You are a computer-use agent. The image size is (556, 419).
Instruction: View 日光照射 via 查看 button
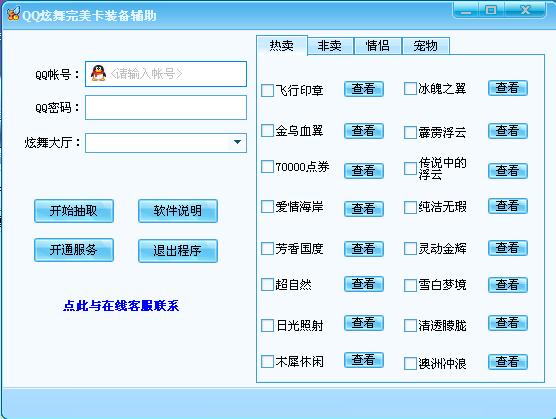(364, 323)
